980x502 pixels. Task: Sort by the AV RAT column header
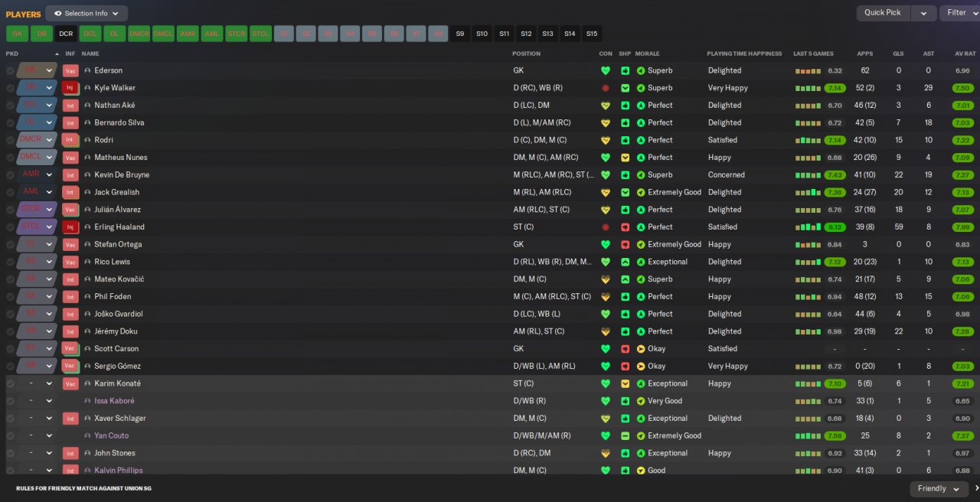coord(965,54)
